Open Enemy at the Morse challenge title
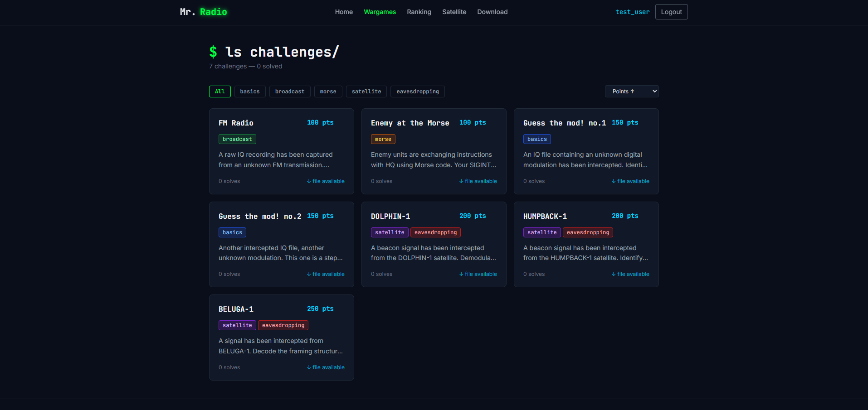The width and height of the screenshot is (868, 410). (410, 123)
